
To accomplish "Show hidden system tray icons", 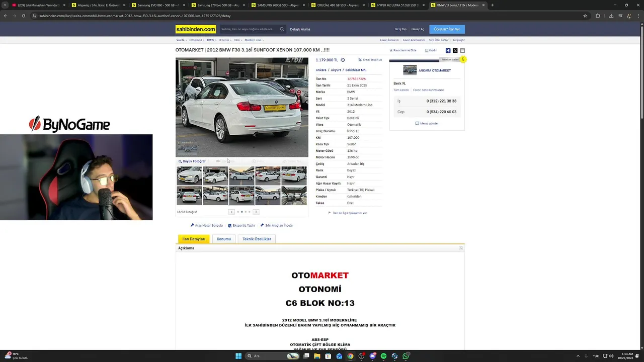I will (578, 356).
